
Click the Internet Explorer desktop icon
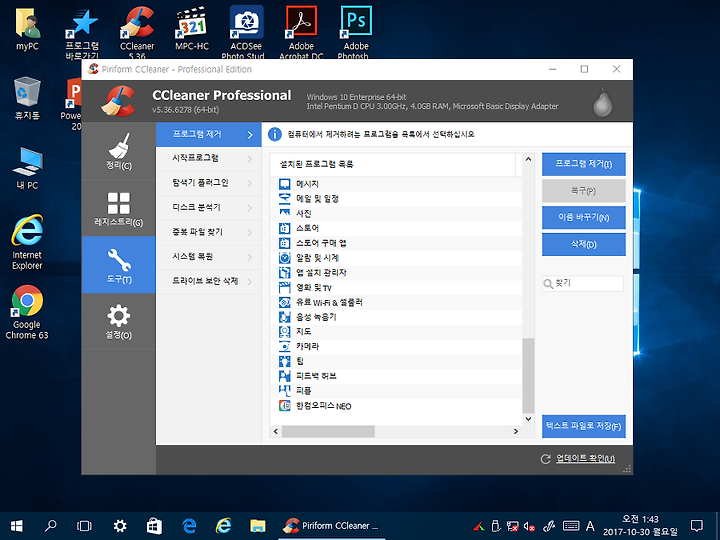[x=27, y=242]
